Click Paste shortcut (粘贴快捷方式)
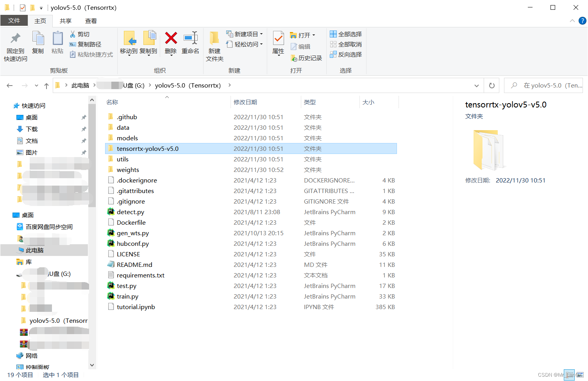The height and width of the screenshot is (381, 588). 91,55
